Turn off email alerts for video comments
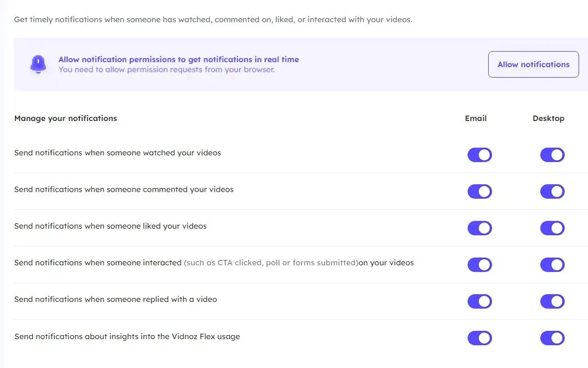Viewport: 588px width, 368px height. [x=479, y=191]
